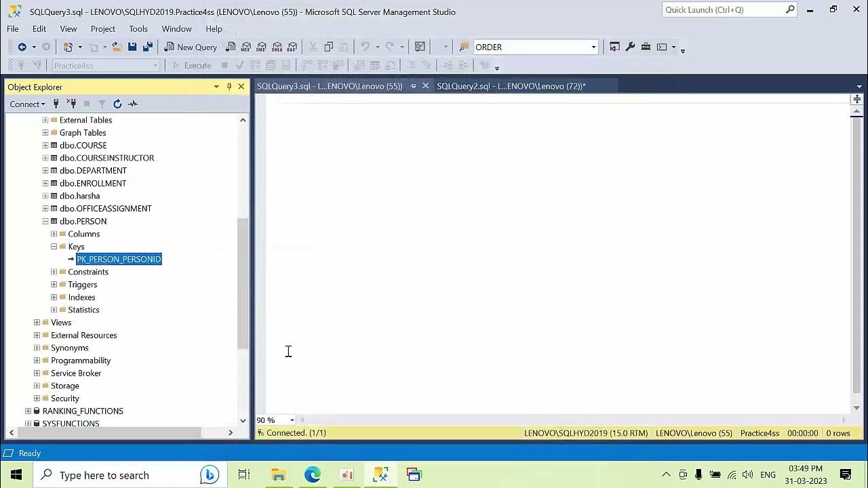868x488 pixels.
Task: Expand the Programmability node
Action: point(37,361)
